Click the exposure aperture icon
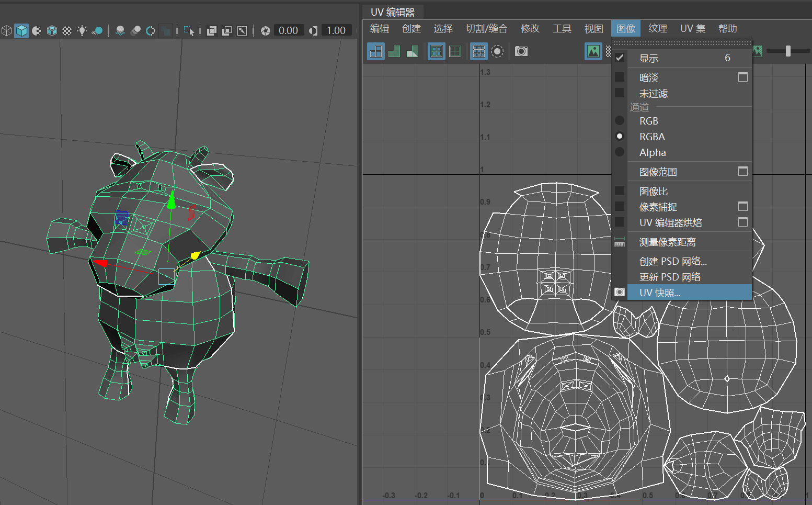Screen dimensions: 812x505 point(266,31)
